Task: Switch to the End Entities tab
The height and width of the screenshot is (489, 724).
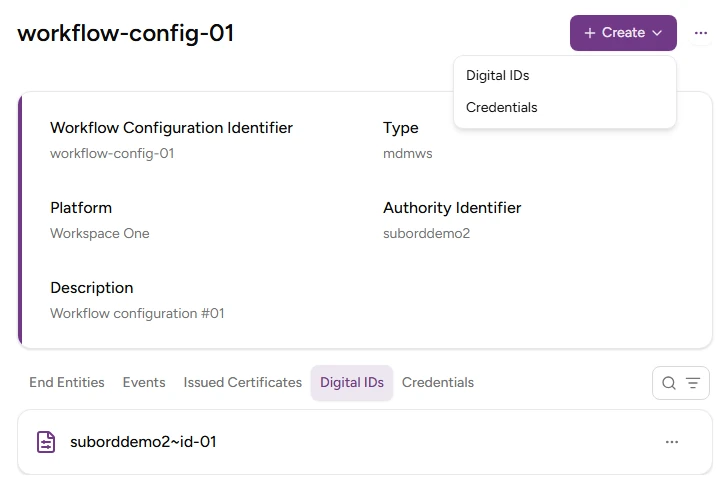Action: 67,383
